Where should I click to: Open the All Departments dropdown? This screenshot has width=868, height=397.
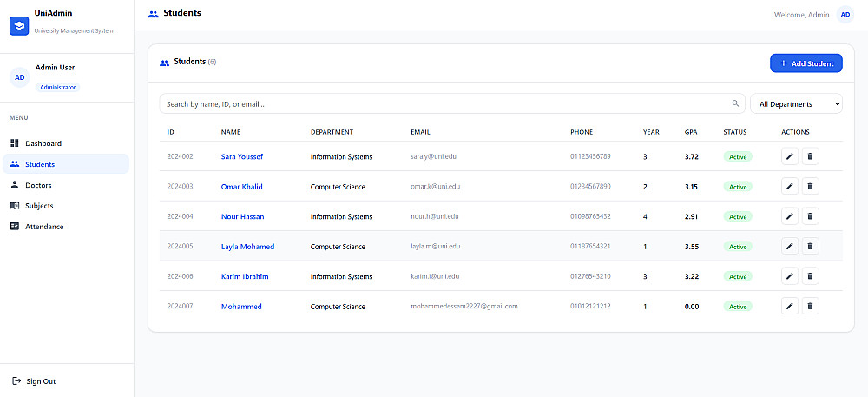coord(796,103)
